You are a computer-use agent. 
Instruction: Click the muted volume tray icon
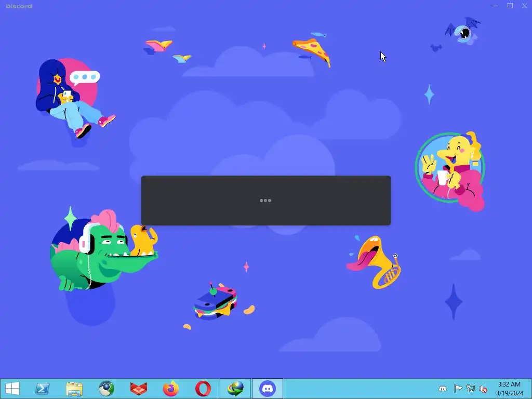483,389
